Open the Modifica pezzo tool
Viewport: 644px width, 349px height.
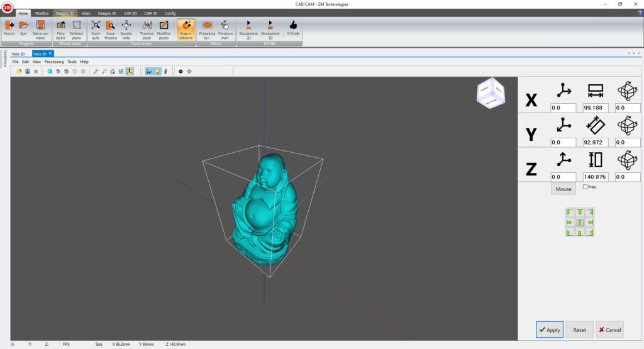(x=164, y=30)
